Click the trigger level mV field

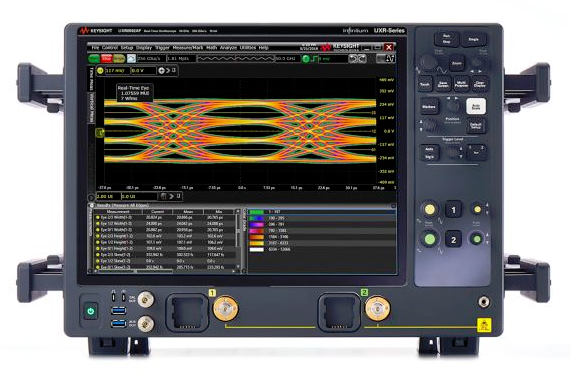(x=333, y=59)
